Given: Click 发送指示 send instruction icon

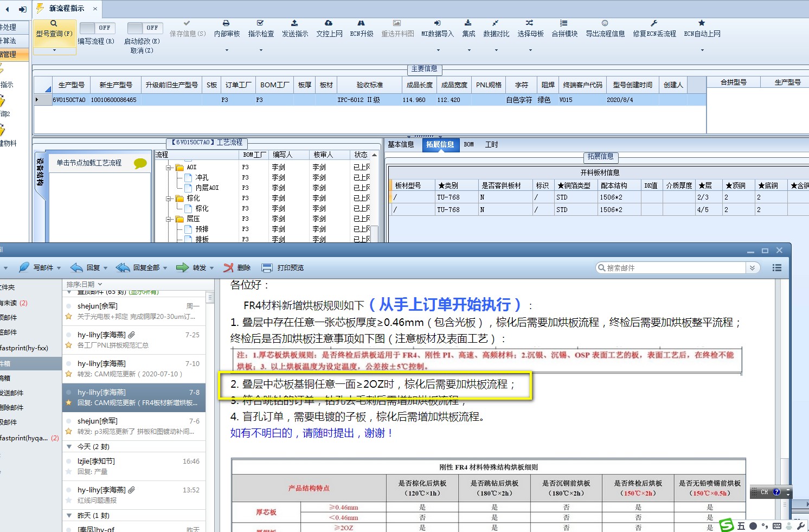Looking at the screenshot, I should point(294,23).
